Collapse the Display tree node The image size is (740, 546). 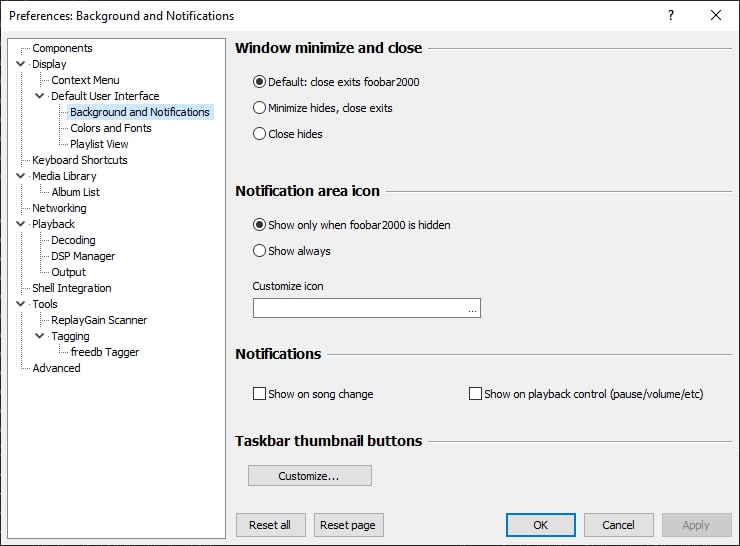point(20,64)
